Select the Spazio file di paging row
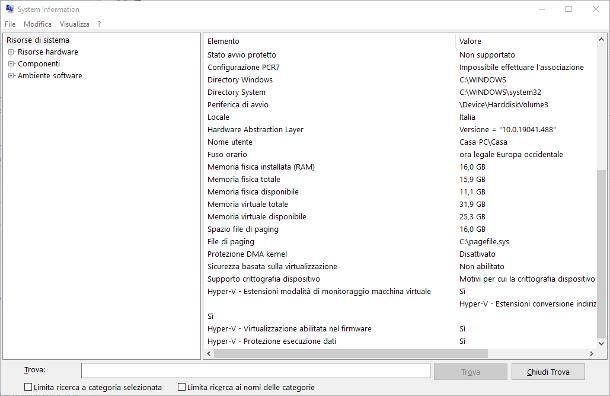This screenshot has width=610, height=396. coord(400,229)
